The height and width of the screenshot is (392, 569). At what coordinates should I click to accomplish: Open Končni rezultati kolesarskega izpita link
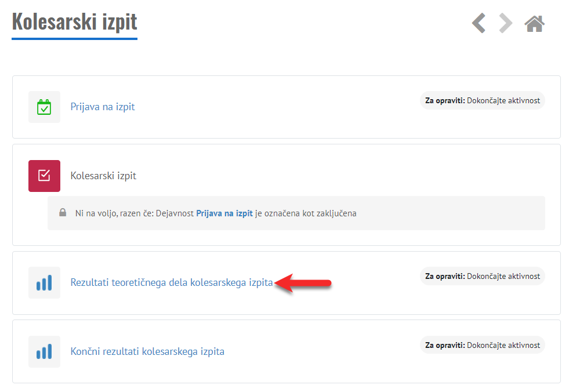pos(147,351)
